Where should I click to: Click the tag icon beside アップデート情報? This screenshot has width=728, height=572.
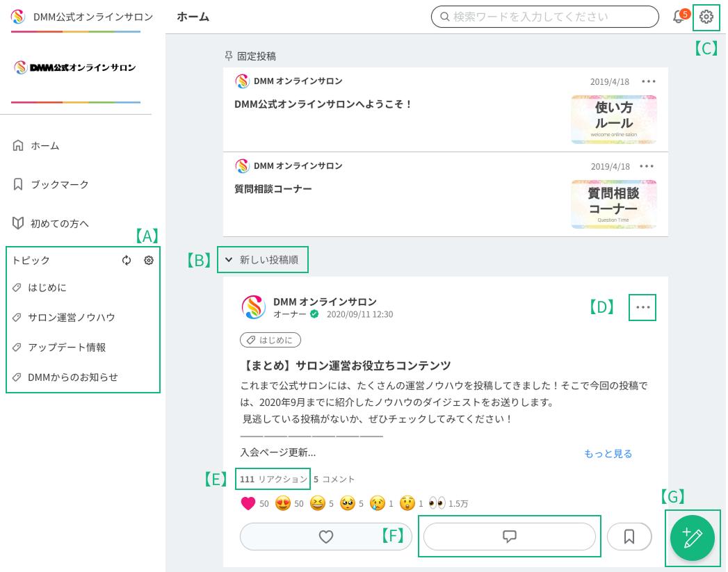coord(17,347)
